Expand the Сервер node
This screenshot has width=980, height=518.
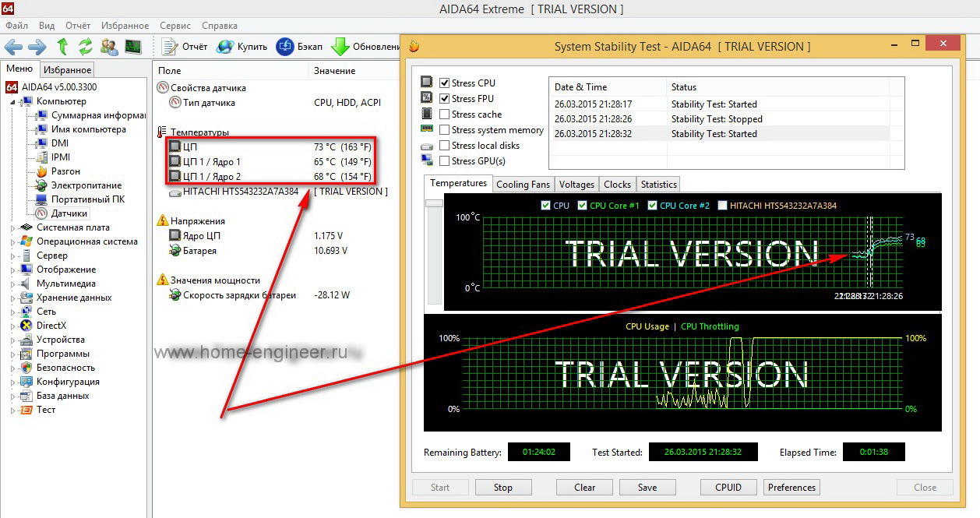[x=13, y=255]
